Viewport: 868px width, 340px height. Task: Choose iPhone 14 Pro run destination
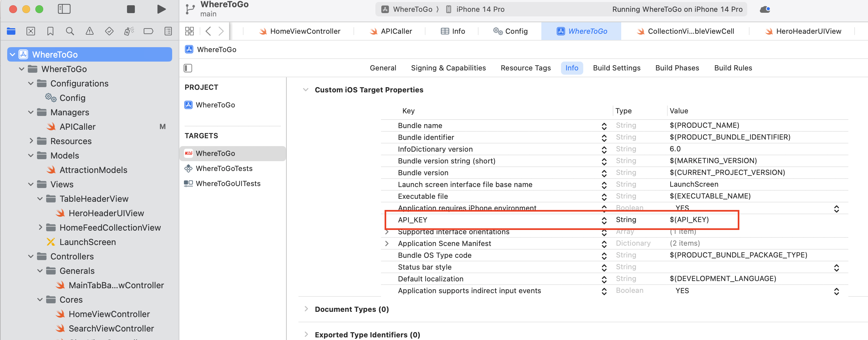[x=475, y=9]
